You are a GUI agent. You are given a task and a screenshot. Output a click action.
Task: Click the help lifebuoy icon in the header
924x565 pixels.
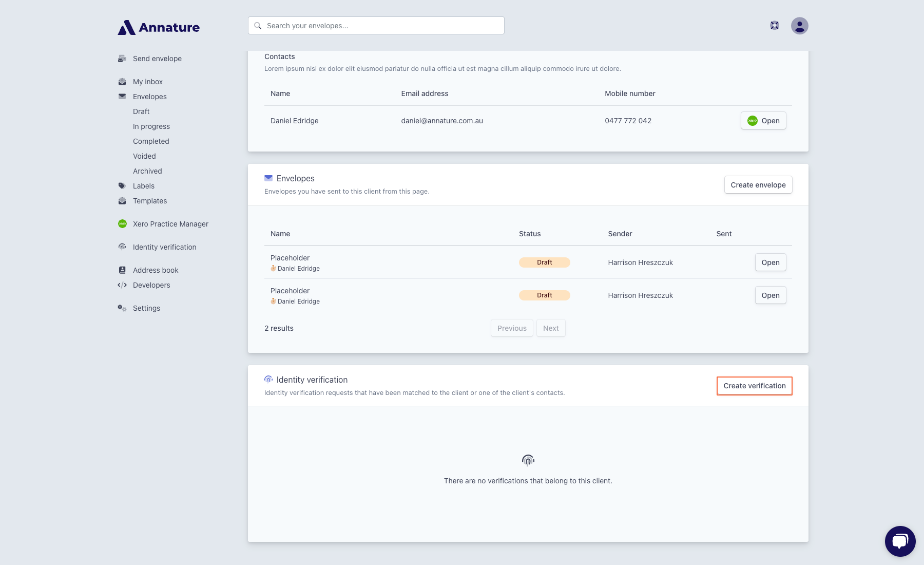[774, 25]
